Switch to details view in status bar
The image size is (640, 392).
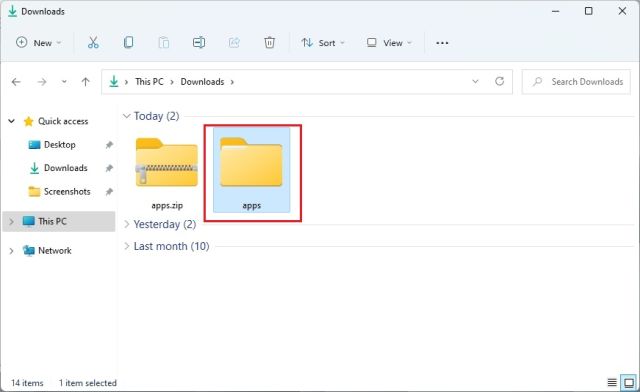click(x=612, y=383)
